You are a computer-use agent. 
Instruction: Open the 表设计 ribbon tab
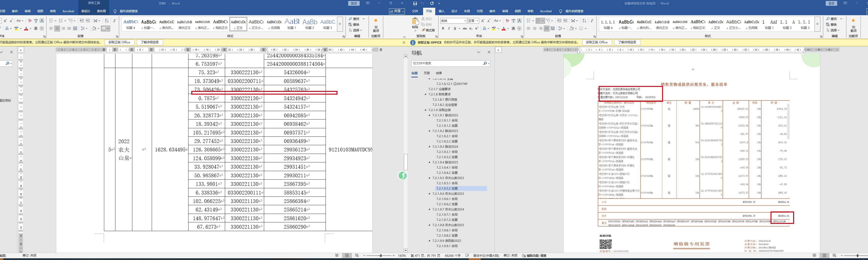tap(86, 11)
